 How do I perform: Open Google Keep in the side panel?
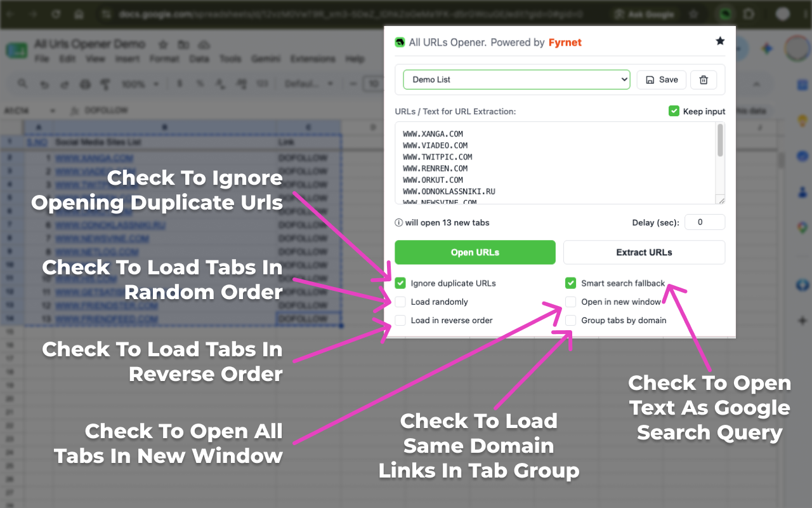[x=802, y=120]
